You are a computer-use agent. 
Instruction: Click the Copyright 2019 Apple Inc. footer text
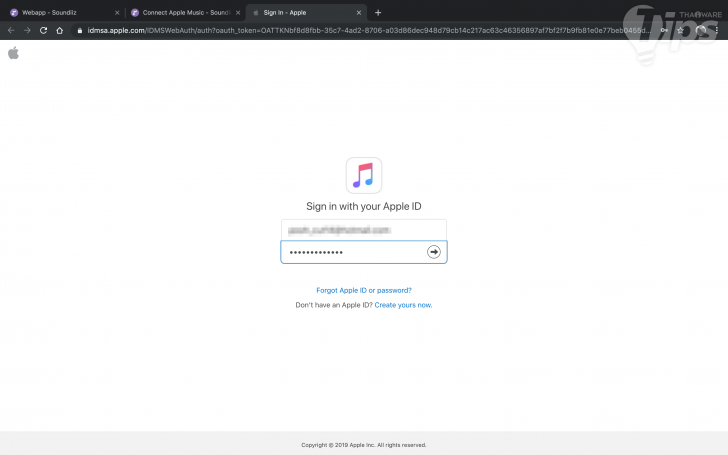pyautogui.click(x=364, y=445)
